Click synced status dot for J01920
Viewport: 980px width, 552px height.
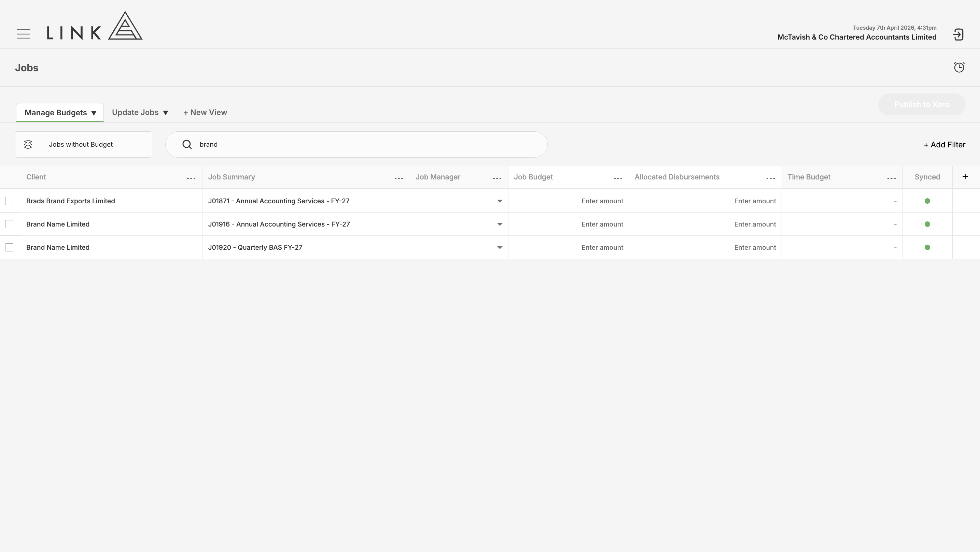coord(927,247)
